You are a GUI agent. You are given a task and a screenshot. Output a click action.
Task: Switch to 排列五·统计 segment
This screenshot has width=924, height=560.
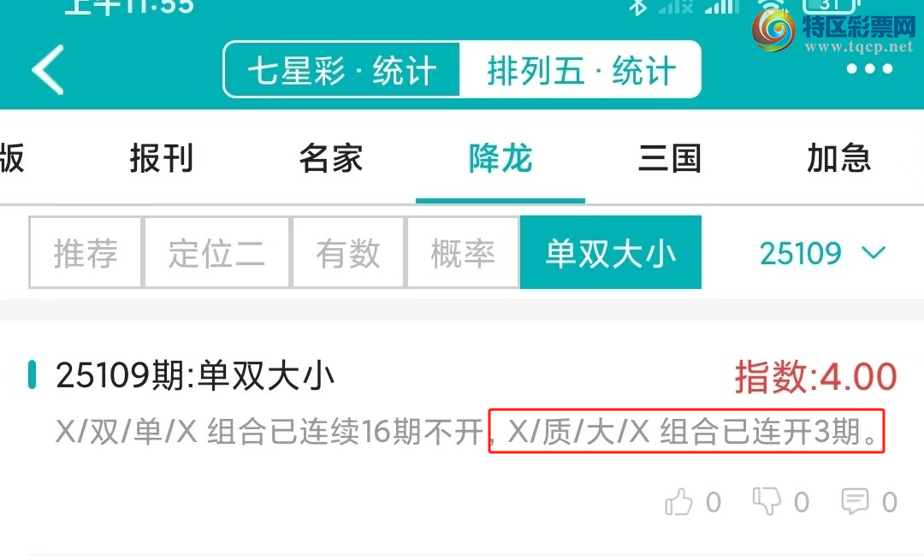coord(580,70)
